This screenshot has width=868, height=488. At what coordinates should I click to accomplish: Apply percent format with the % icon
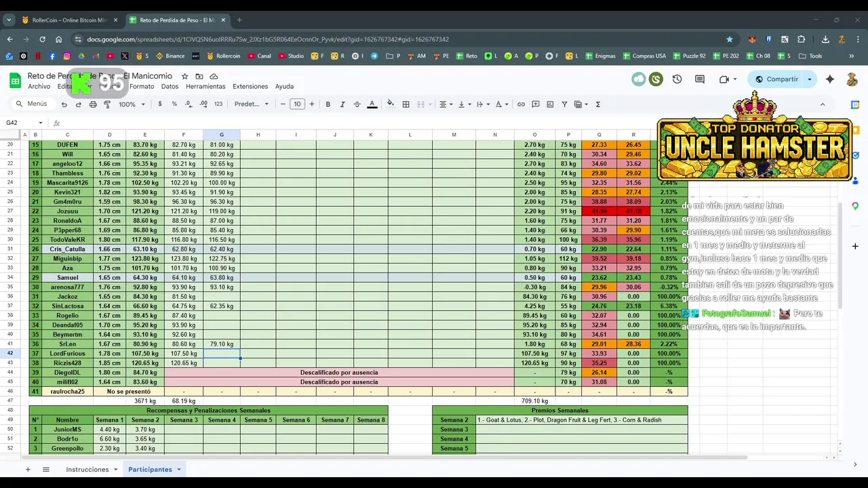click(x=174, y=104)
